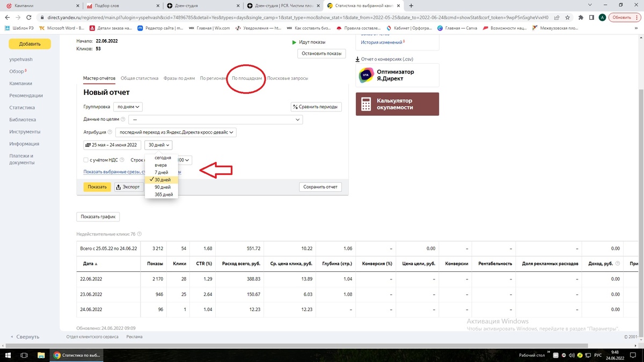Click the Chrome profile avatar A
Screen dimensions: 644x362
[x=602, y=17]
